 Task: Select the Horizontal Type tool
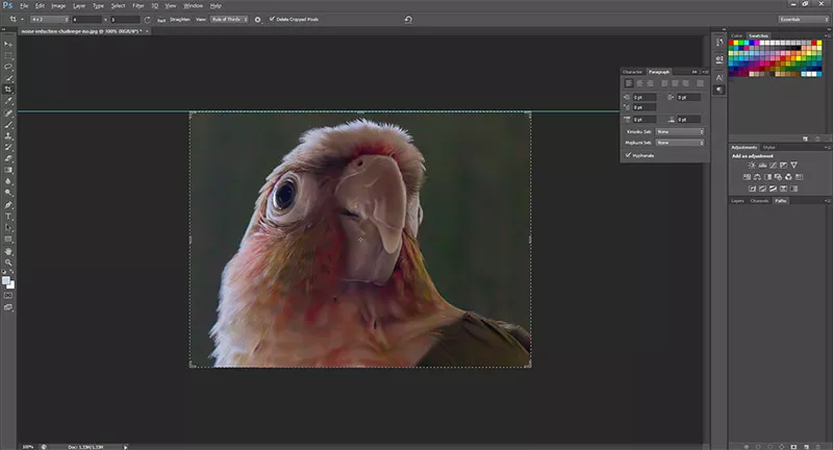(8, 216)
